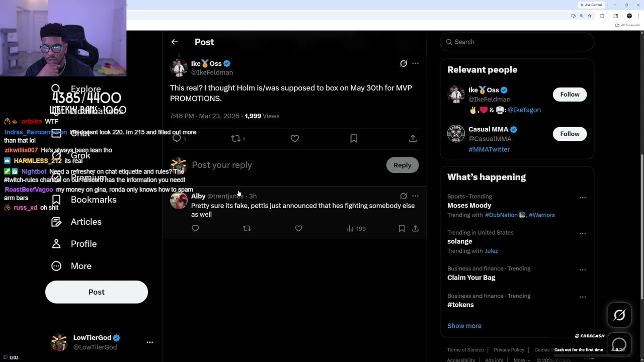644x362 pixels.
Task: Repost Ike Oss's main post
Action: tap(236, 138)
